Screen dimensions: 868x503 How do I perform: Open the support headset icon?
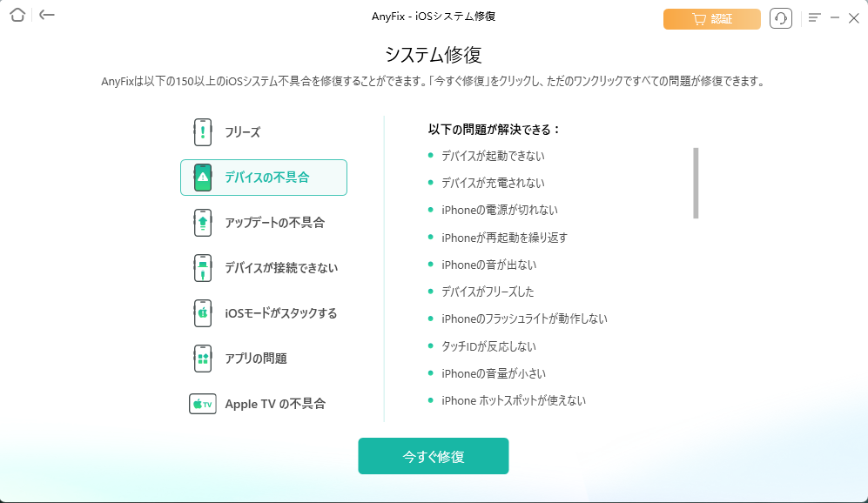[781, 19]
